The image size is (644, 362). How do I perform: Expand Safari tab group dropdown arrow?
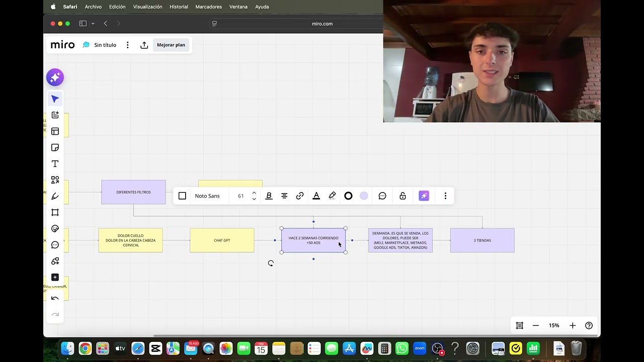(93, 24)
